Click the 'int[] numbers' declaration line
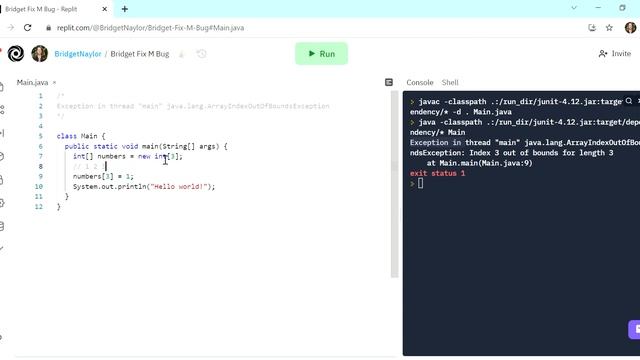640x360 pixels. (x=128, y=156)
